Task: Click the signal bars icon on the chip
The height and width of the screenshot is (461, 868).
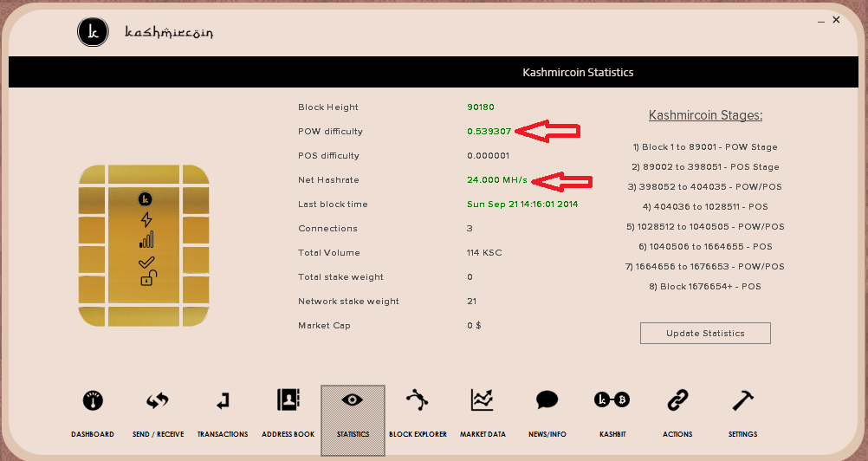Action: (146, 240)
